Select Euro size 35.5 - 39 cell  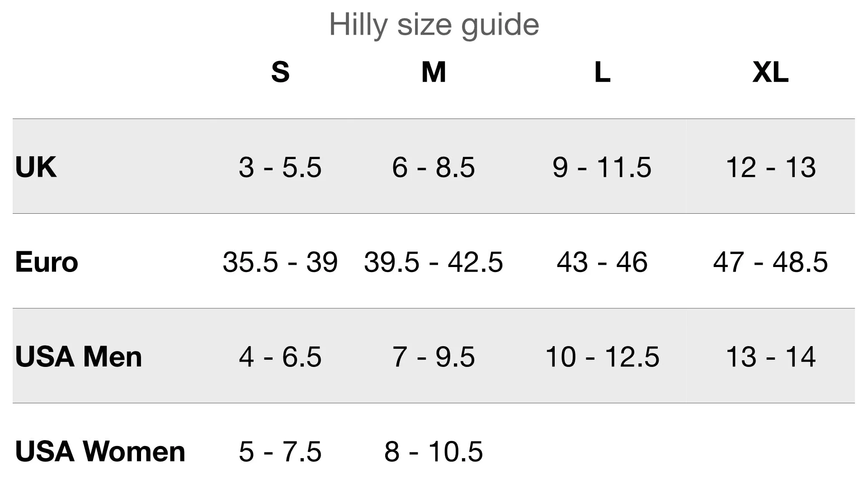point(280,262)
